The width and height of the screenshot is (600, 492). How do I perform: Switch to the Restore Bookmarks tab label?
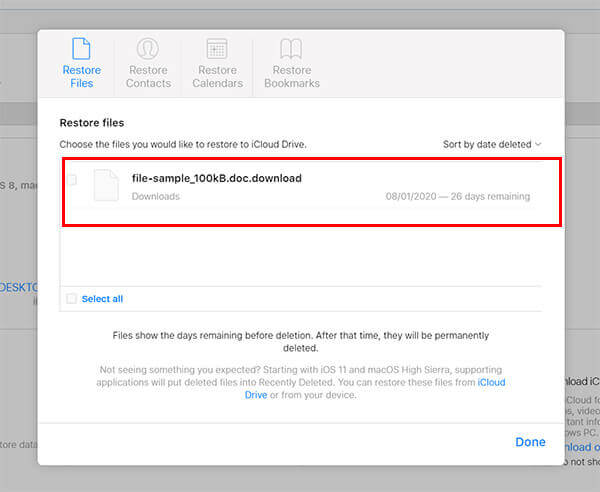point(292,77)
